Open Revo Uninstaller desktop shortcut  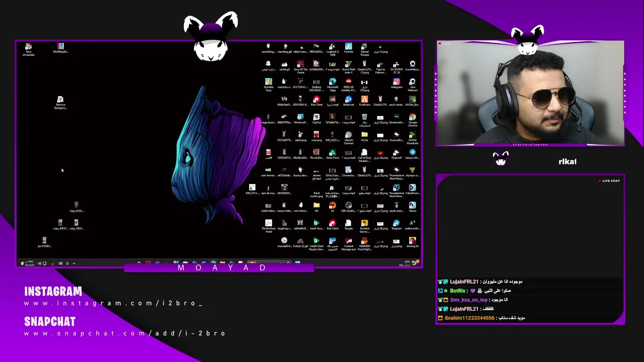[x=29, y=49]
